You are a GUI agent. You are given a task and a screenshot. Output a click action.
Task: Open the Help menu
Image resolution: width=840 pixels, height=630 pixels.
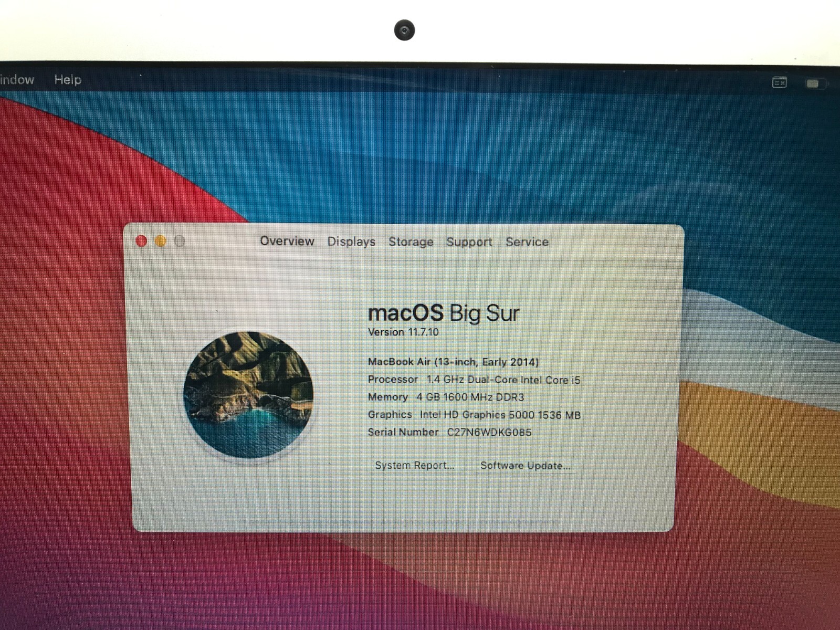68,80
